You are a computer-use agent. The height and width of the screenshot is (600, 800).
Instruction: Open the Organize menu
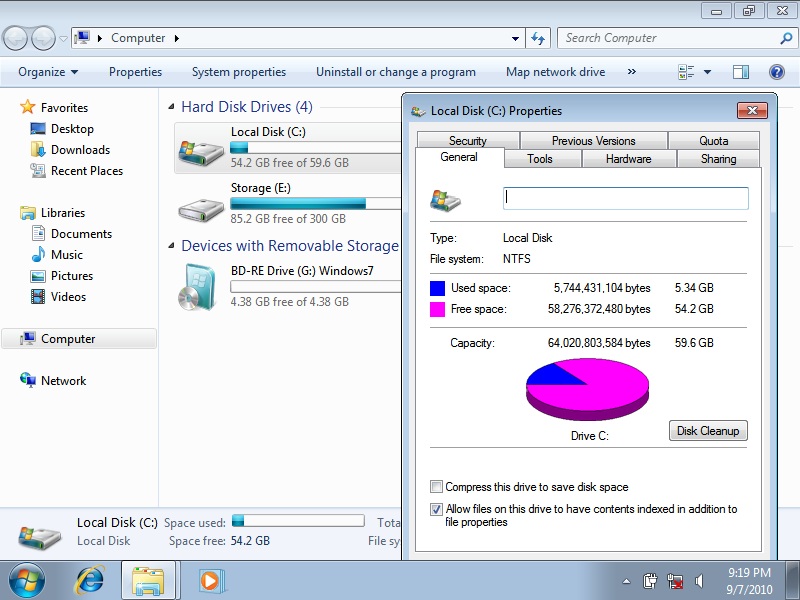coord(47,72)
